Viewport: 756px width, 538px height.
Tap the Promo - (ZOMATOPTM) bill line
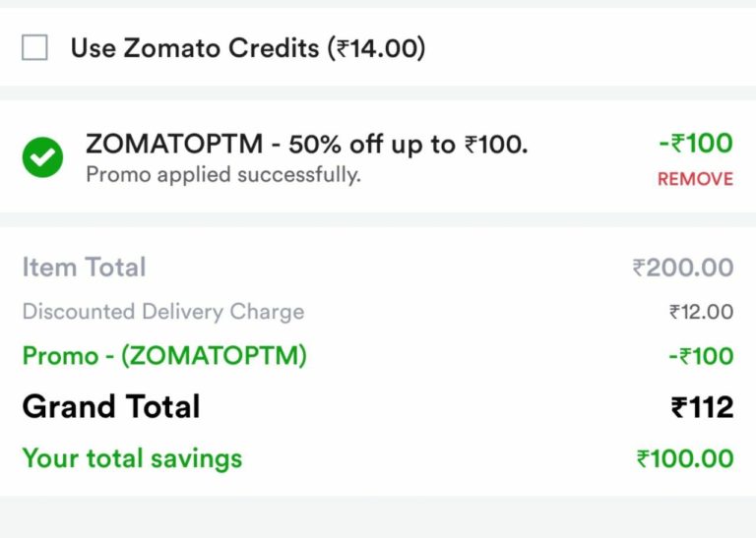[164, 356]
